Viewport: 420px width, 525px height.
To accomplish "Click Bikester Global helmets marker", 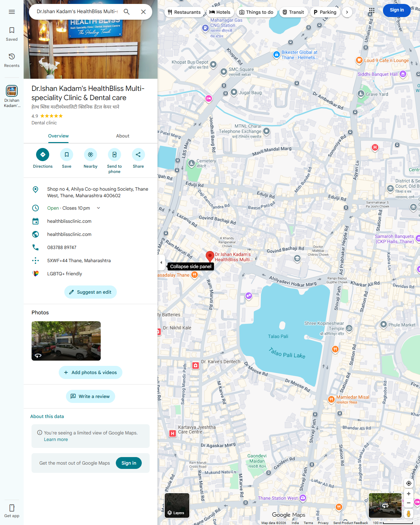I will 276,55.
